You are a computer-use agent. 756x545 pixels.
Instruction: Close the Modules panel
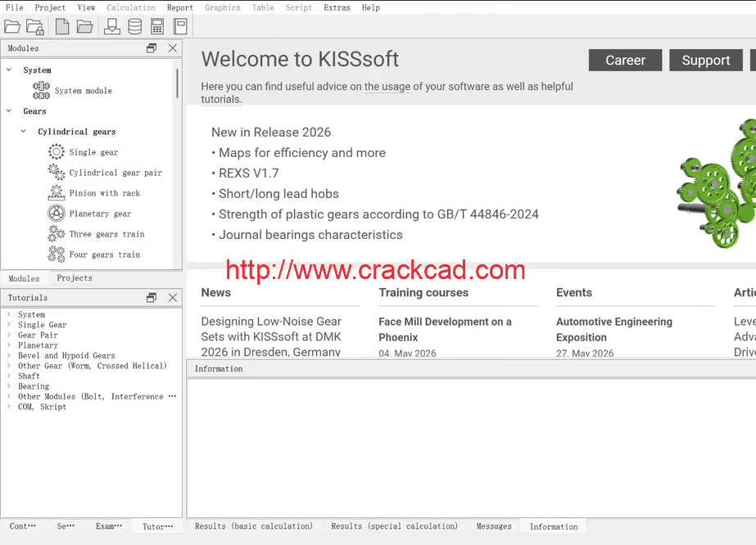click(x=173, y=48)
